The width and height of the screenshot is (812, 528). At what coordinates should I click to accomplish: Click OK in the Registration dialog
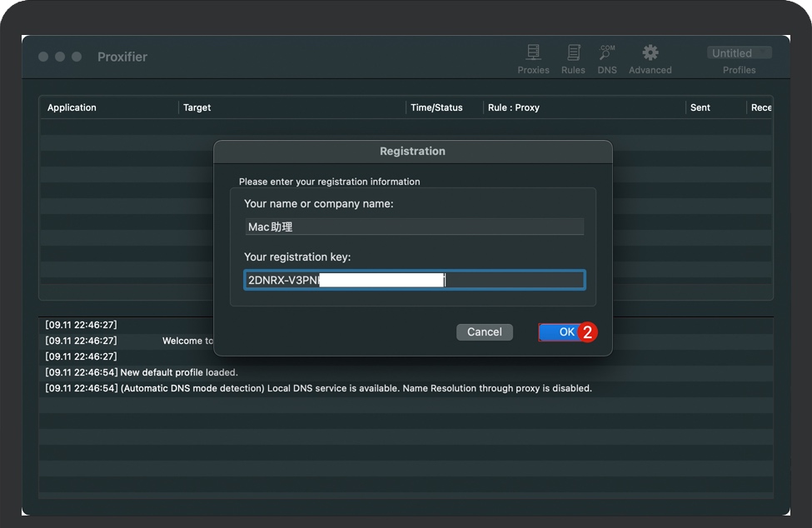(566, 331)
